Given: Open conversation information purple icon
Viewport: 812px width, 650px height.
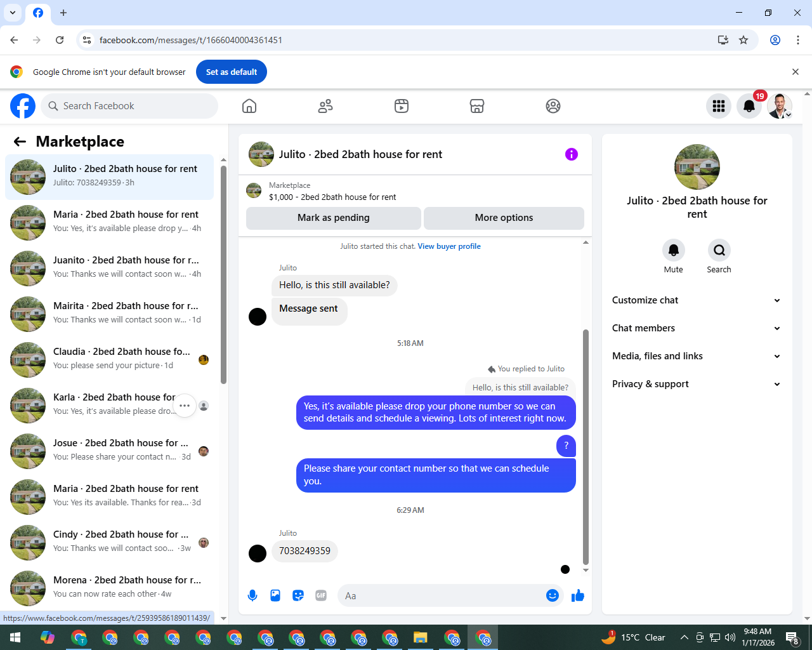Looking at the screenshot, I should tap(572, 154).
